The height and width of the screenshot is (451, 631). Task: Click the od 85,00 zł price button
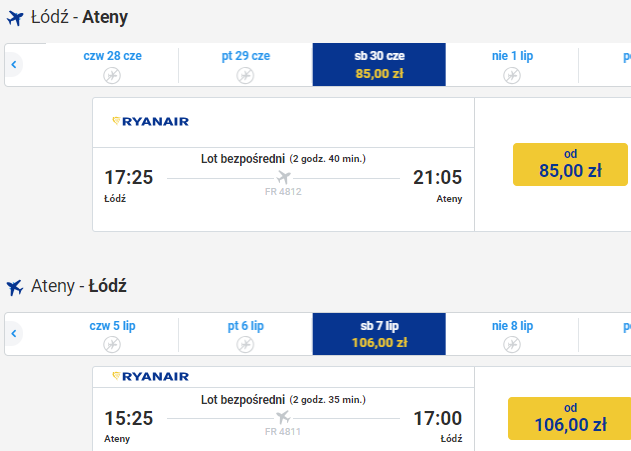pyautogui.click(x=570, y=164)
